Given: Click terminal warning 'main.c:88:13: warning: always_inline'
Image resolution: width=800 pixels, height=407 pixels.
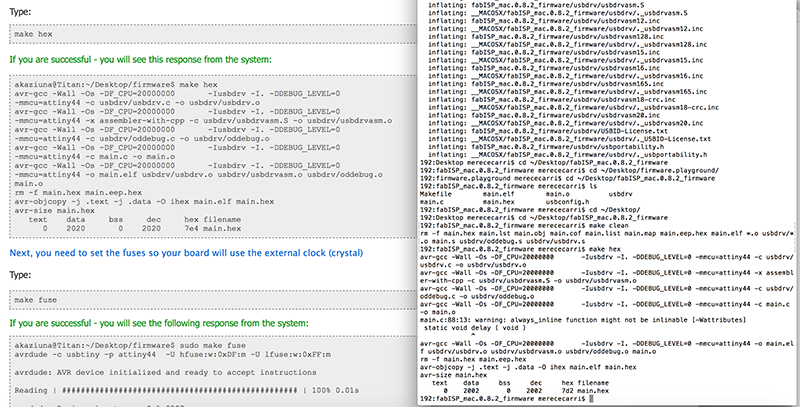Looking at the screenshot, I should (x=583, y=320).
